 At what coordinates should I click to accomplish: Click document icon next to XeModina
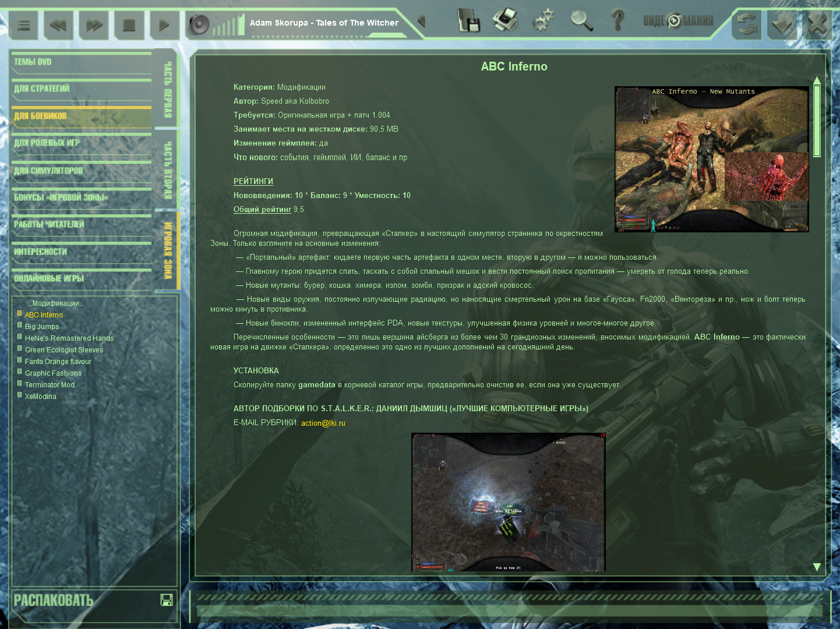[x=19, y=395]
